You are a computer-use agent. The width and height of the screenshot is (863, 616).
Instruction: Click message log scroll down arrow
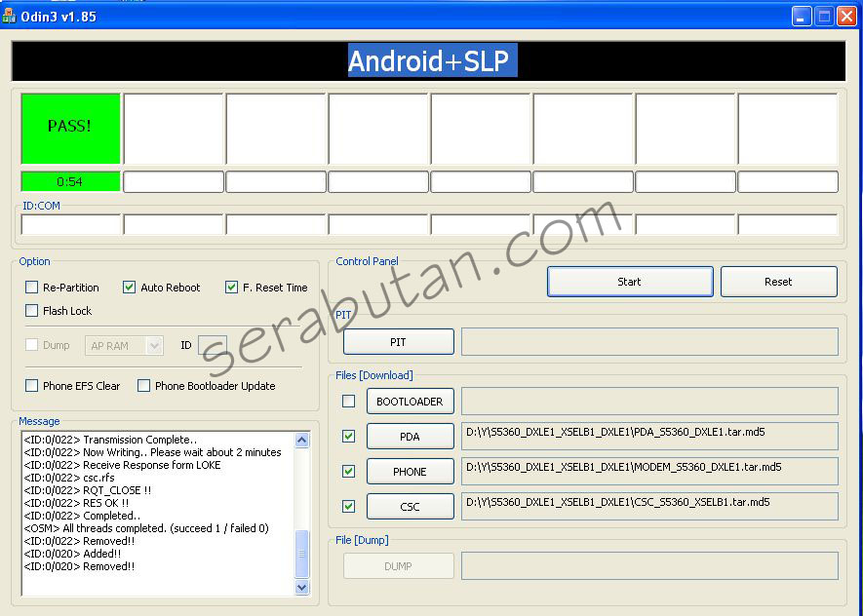[x=301, y=587]
